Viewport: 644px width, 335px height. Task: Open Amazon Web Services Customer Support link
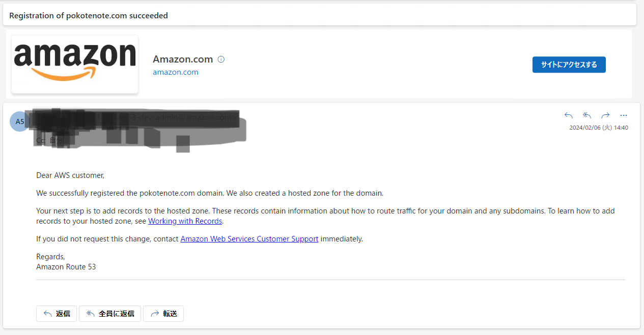click(249, 239)
